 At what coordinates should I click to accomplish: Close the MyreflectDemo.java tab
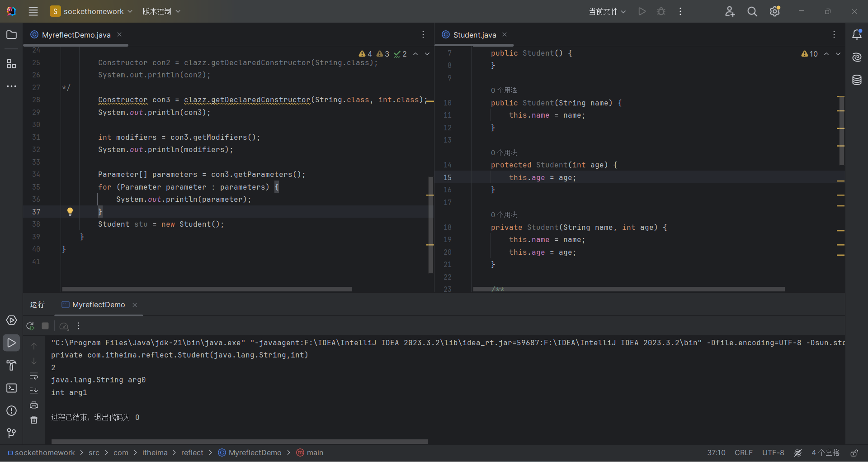tap(119, 34)
